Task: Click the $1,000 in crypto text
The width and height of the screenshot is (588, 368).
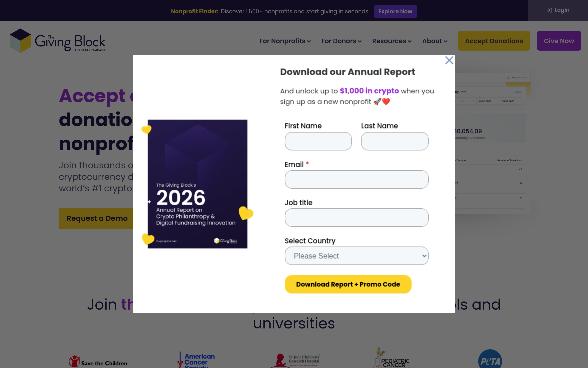Action: click(x=369, y=91)
